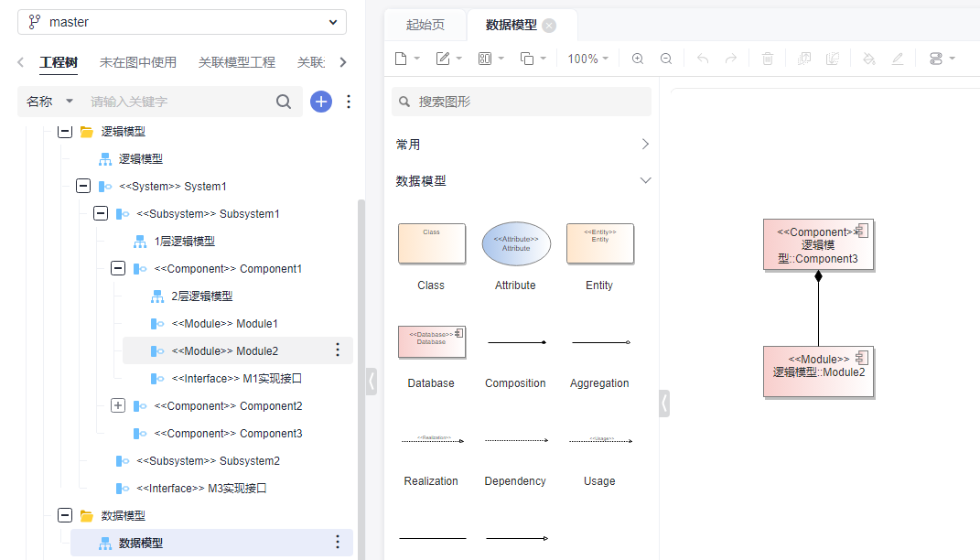Pick the Composition connector
The width and height of the screenshot is (980, 560).
pyautogui.click(x=516, y=342)
